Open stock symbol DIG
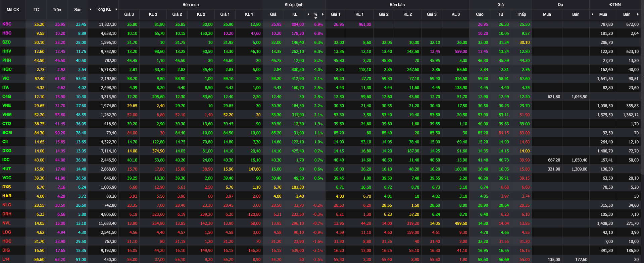Image resolution: width=644 pixels, height=263 pixels. pyautogui.click(x=6, y=250)
